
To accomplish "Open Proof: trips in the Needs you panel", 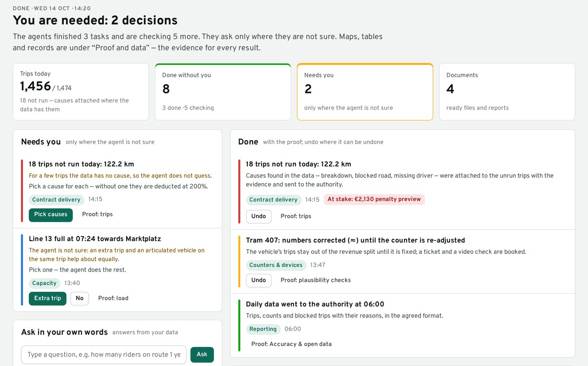I will coord(97,214).
